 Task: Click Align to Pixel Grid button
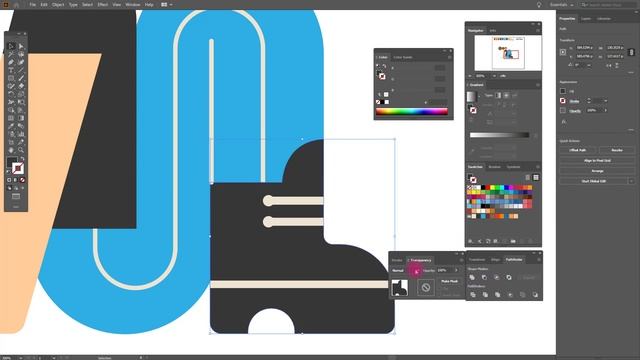point(597,160)
